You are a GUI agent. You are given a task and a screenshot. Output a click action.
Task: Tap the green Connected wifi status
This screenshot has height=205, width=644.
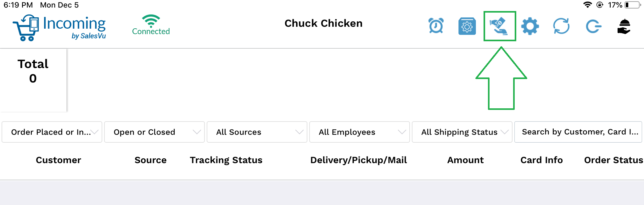click(x=151, y=25)
